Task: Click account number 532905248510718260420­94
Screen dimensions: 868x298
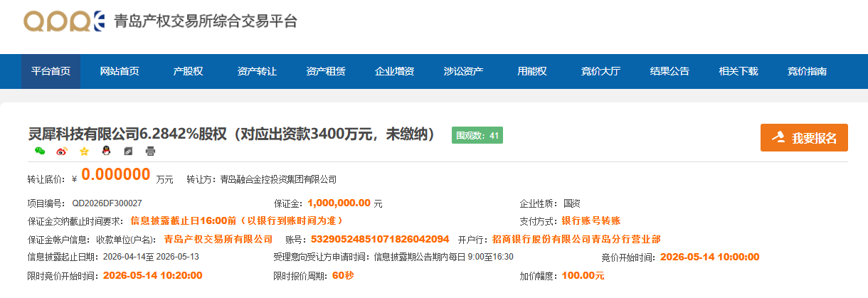Action: (380, 239)
